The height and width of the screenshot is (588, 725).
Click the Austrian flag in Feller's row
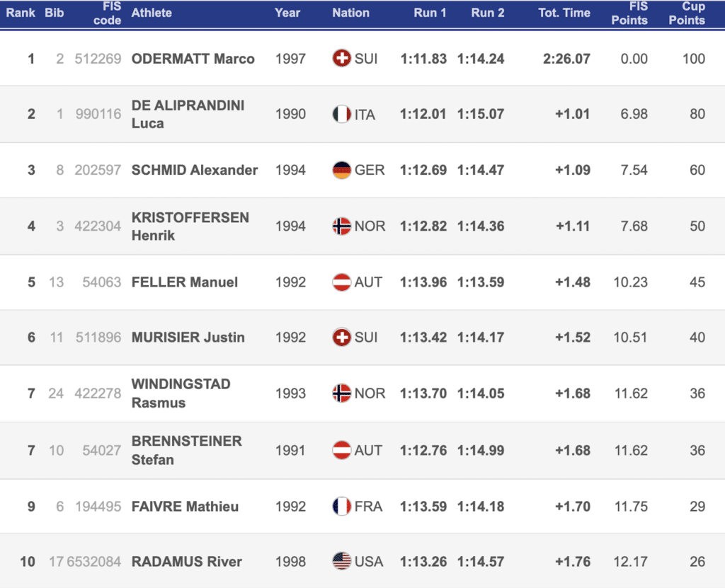tap(342, 282)
